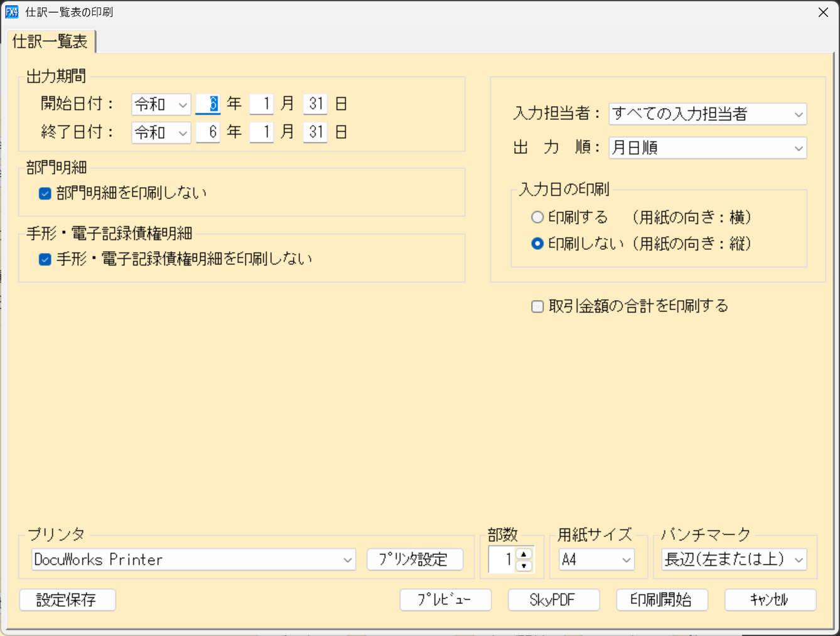Click the SkyPDF button
The height and width of the screenshot is (636, 840).
click(x=553, y=600)
